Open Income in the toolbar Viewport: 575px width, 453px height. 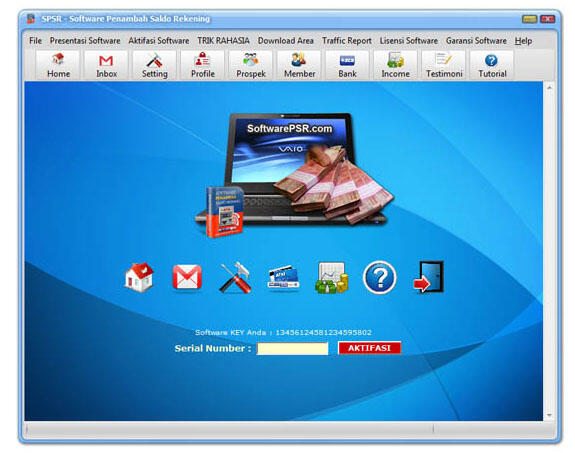coord(395,65)
